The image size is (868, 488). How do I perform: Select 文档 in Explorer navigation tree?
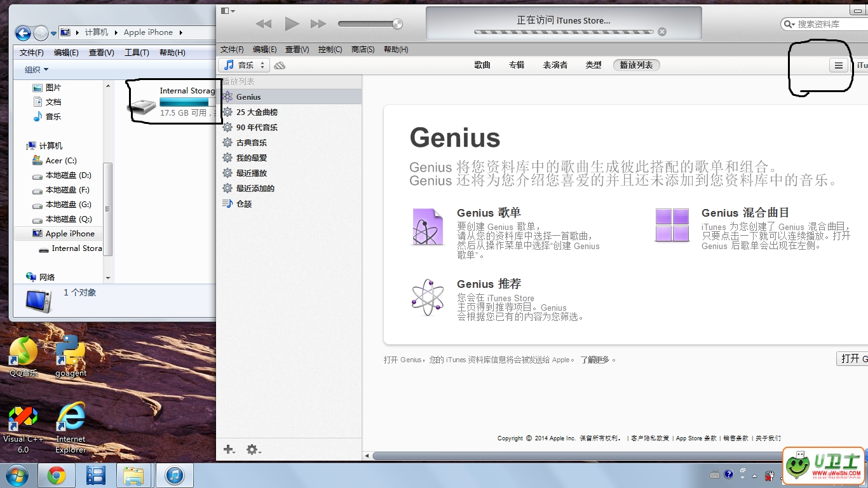coord(47,102)
